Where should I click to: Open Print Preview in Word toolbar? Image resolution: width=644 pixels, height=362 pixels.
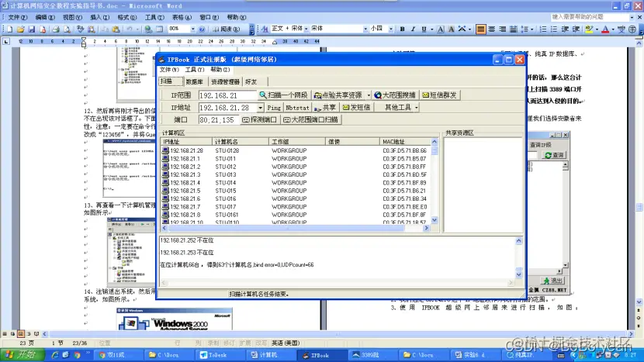pyautogui.click(x=67, y=29)
